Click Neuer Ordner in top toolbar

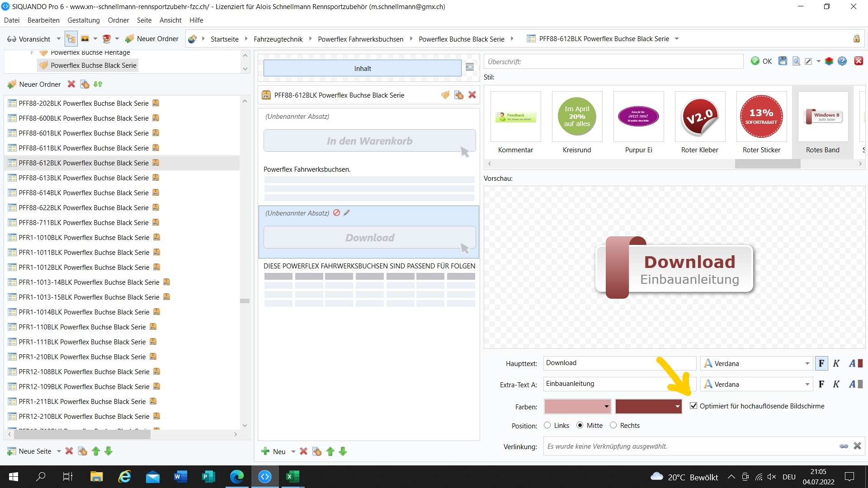(152, 39)
